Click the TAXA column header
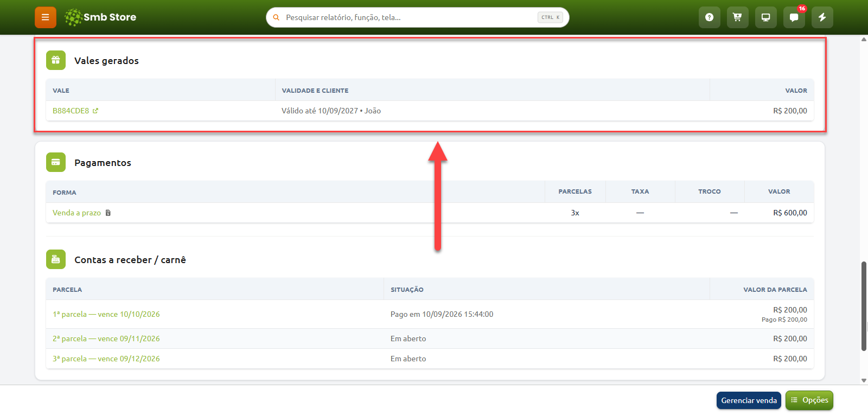 pyautogui.click(x=640, y=191)
